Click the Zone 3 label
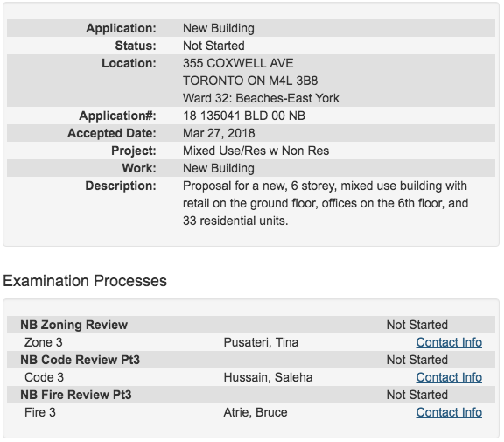Screen dimensions: 504x442 point(44,342)
